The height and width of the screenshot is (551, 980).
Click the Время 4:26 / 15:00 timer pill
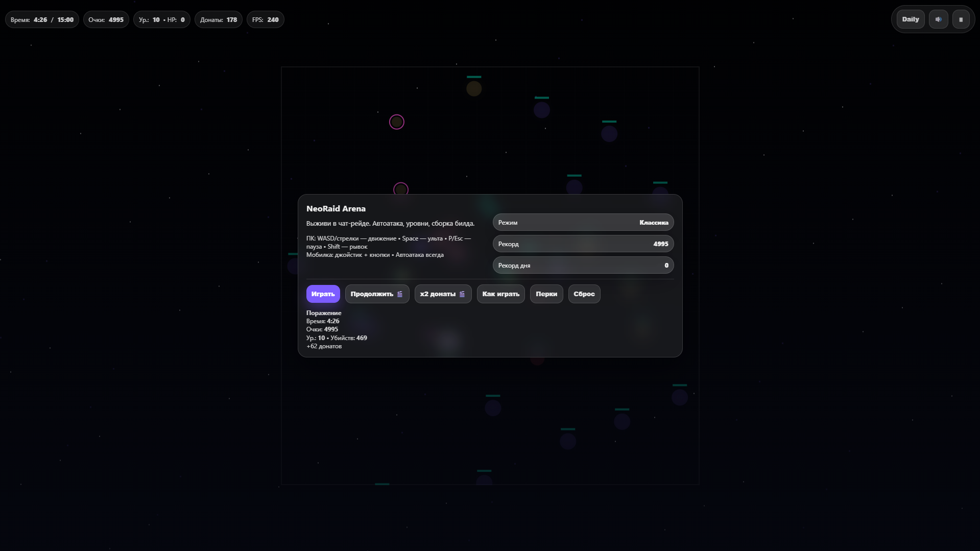[42, 20]
